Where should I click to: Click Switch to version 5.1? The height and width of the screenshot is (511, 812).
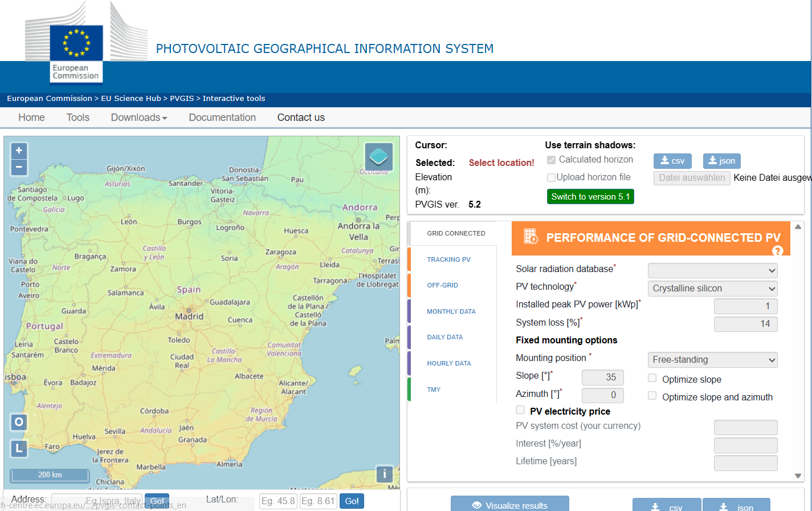coord(590,196)
